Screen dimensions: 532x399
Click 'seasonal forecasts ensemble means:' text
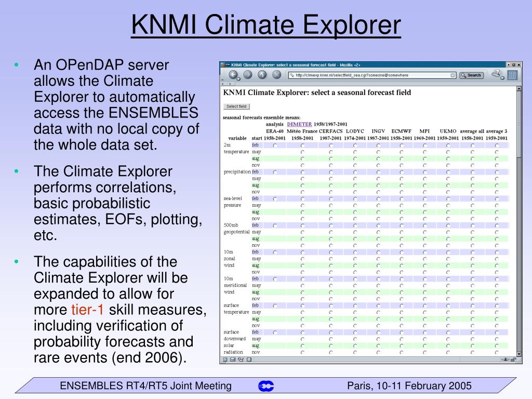(262, 118)
